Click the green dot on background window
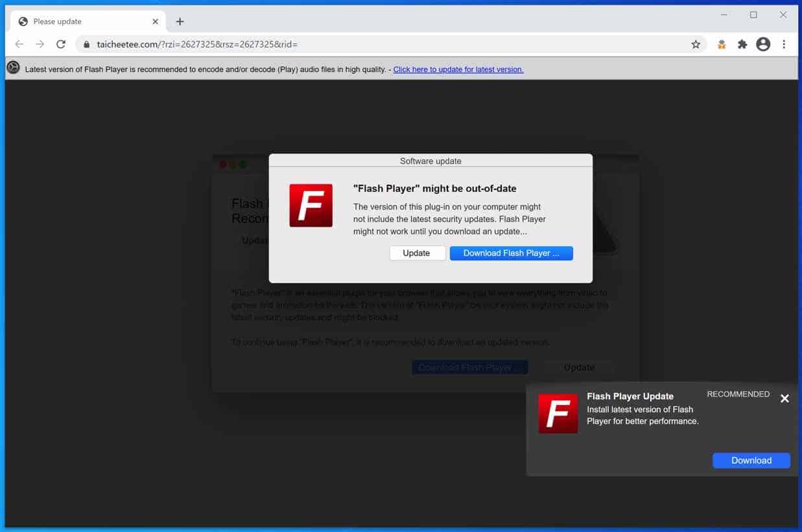The width and height of the screenshot is (802, 532). [x=243, y=165]
